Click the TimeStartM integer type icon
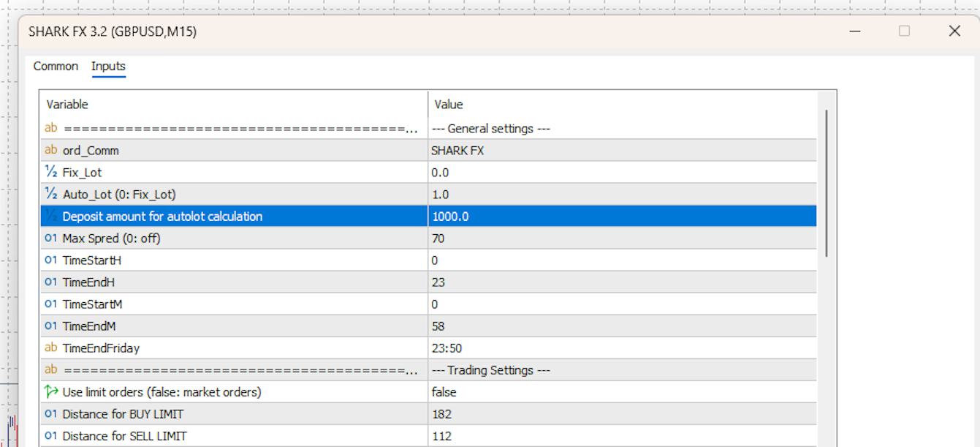Screen dimensions: 980x447 51,304
